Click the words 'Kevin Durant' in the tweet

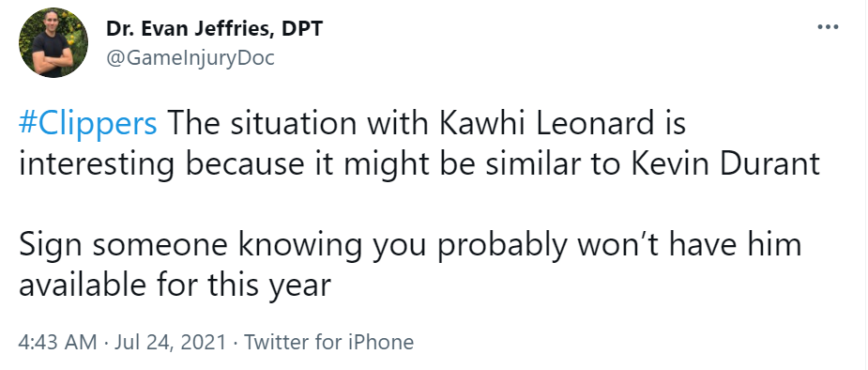(x=725, y=164)
